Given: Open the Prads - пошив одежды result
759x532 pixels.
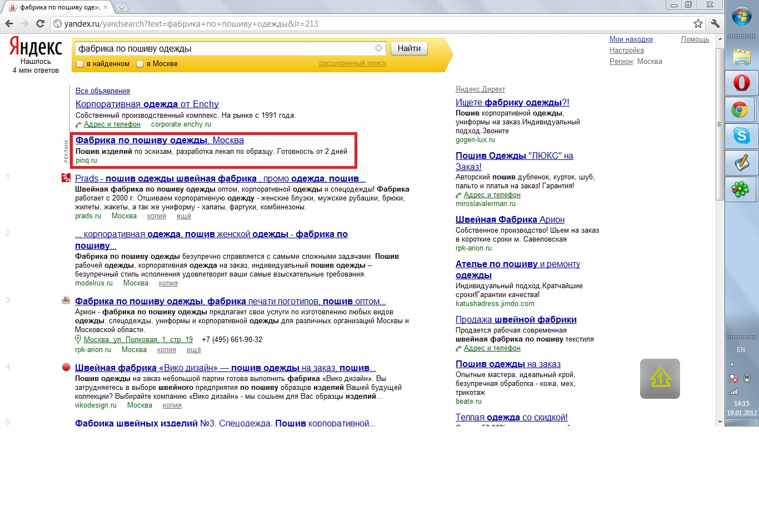Looking at the screenshot, I should pyautogui.click(x=220, y=178).
